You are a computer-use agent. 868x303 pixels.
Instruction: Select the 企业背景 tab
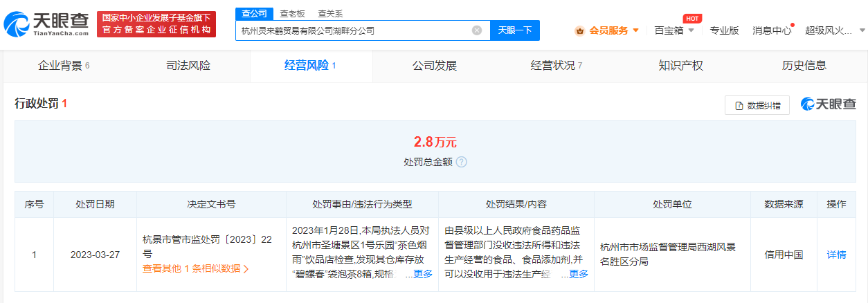tap(64, 66)
